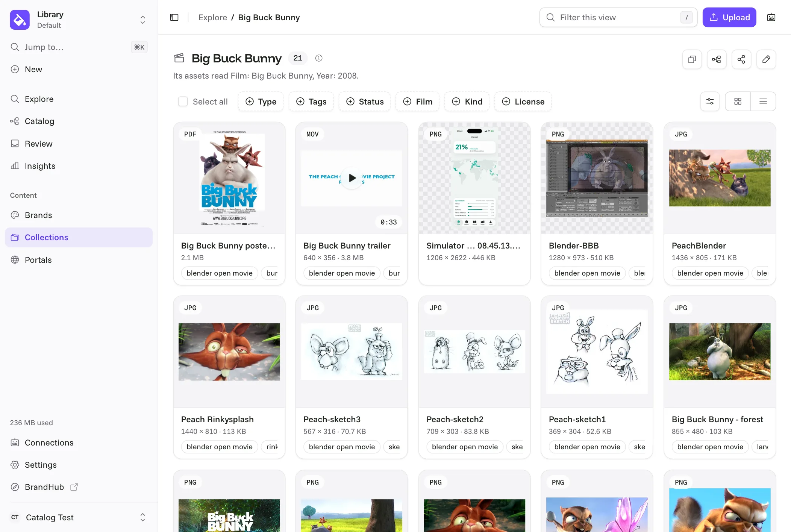The image size is (791, 532).
Task: Click 'Peach Rinkysplash' title text
Action: (x=217, y=419)
